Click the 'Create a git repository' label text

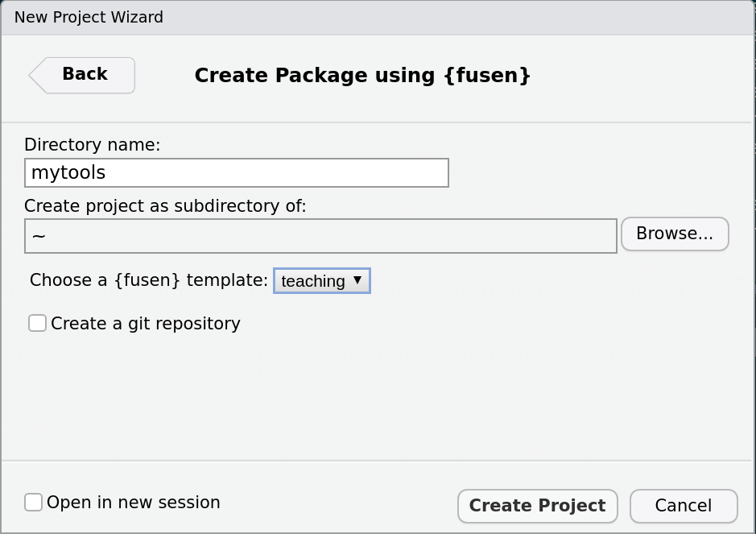[x=146, y=324]
